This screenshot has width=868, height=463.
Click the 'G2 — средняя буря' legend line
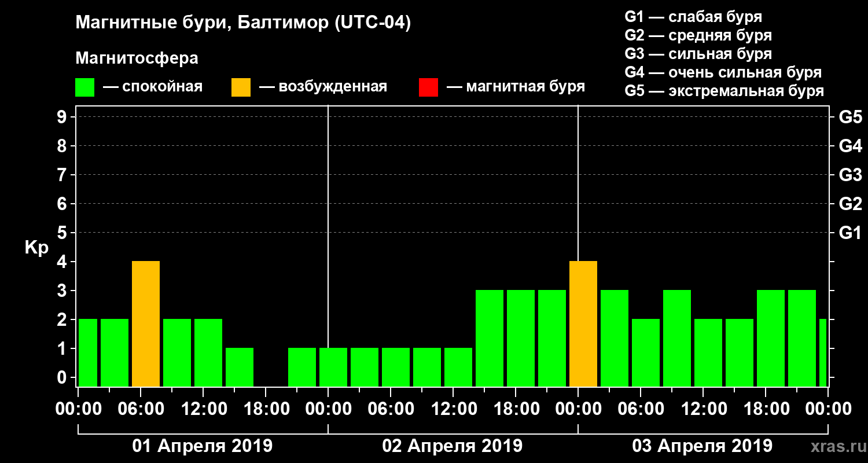pos(698,35)
